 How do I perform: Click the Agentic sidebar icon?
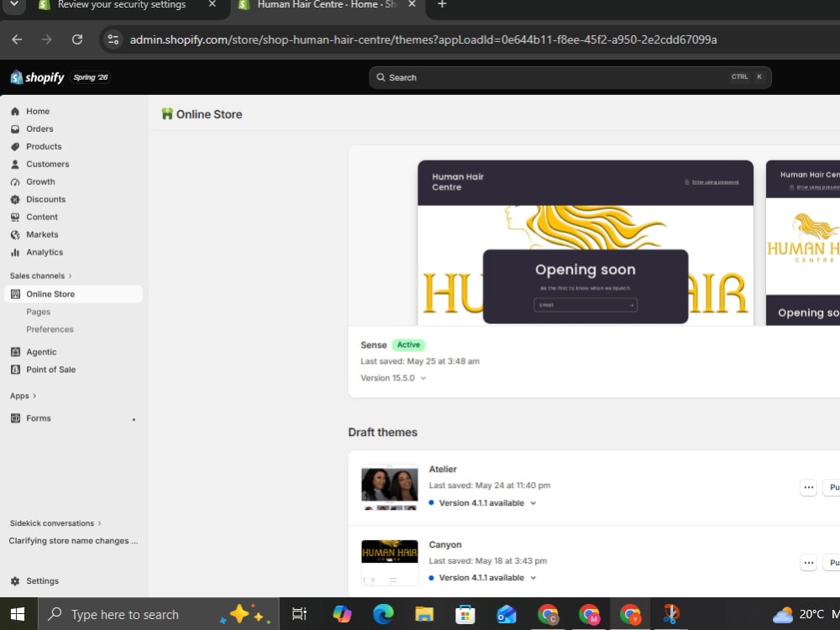click(15, 352)
